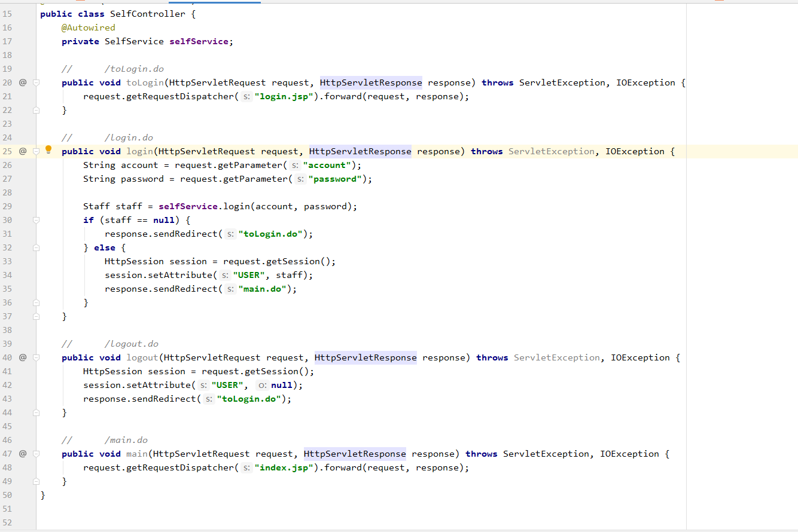This screenshot has height=532, width=798.
Task: Click highlighted HttpServletResponse on line 25
Action: pos(360,151)
